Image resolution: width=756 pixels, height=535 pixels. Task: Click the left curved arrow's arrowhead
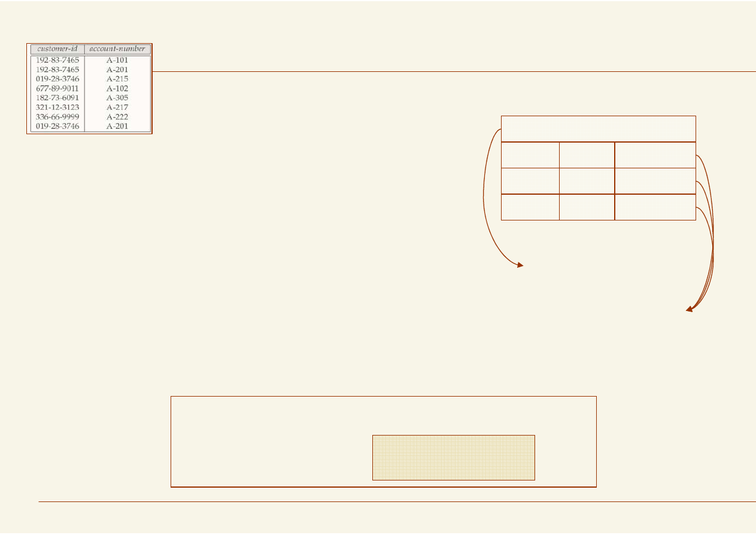point(521,264)
